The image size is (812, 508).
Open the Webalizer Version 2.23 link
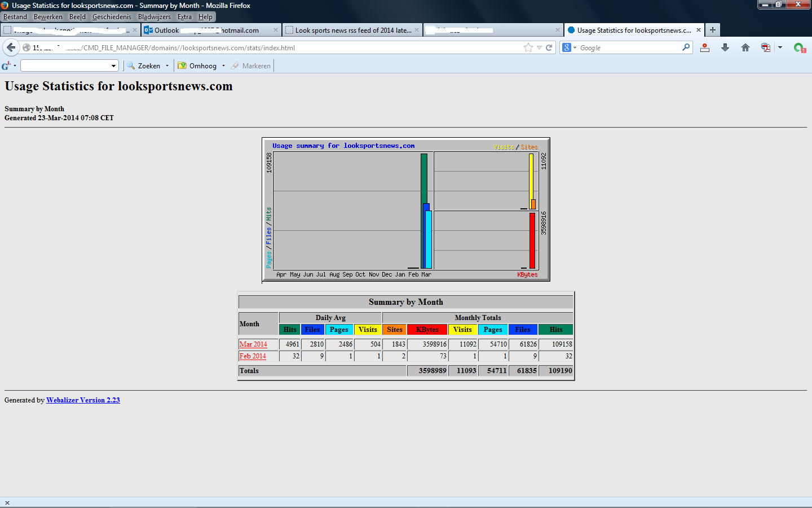coord(83,400)
